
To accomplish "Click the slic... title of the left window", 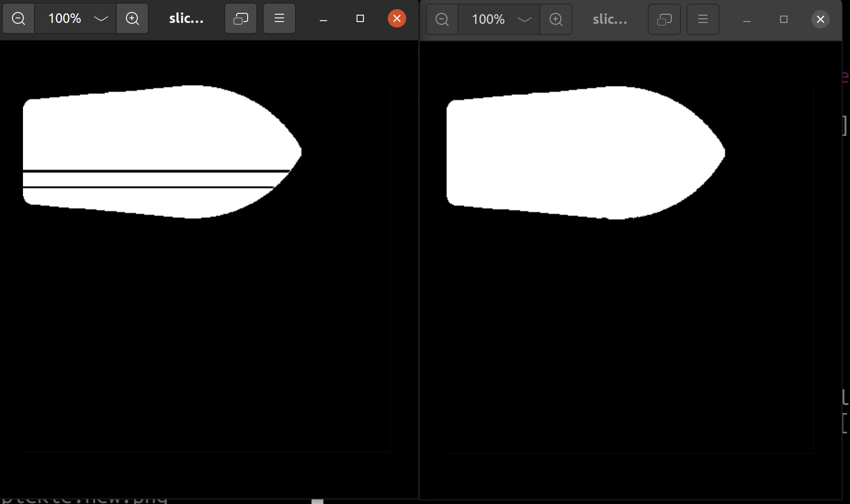I will (x=186, y=18).
